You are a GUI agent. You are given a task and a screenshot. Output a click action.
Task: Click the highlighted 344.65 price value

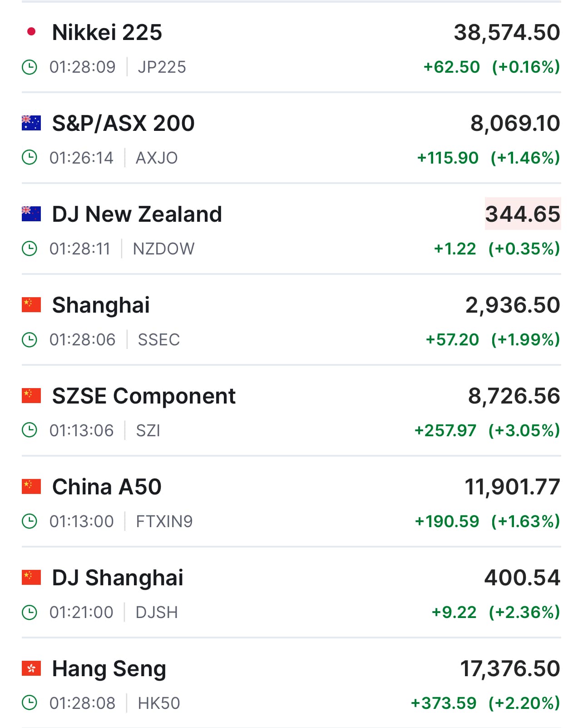(523, 214)
